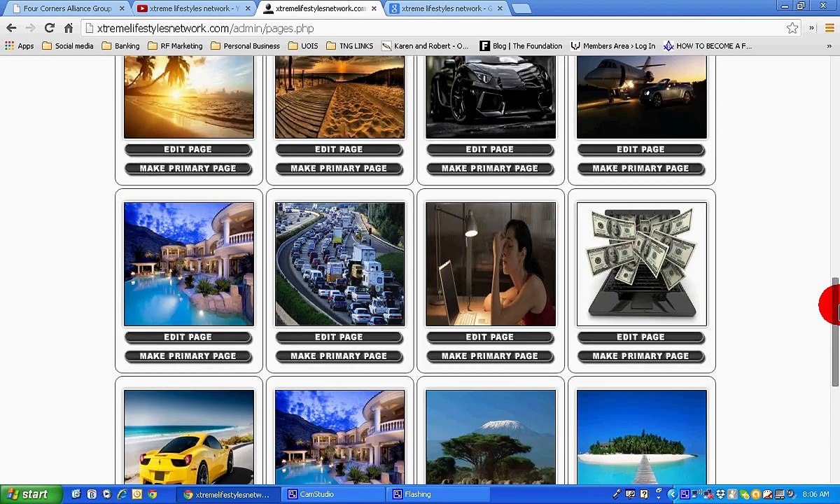Open Blog | The Foundation bookmark
The width and height of the screenshot is (840, 504).
pyautogui.click(x=521, y=46)
